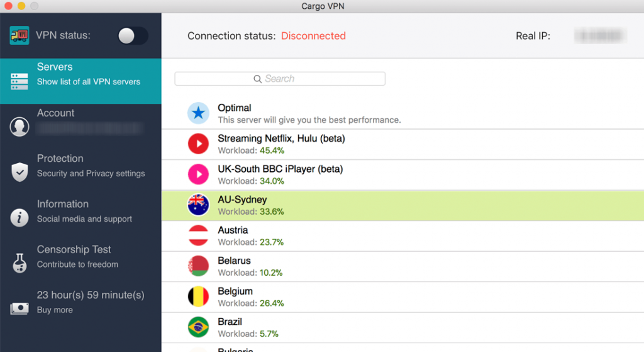
Task: Pick the Belarus server name
Action: [234, 261]
